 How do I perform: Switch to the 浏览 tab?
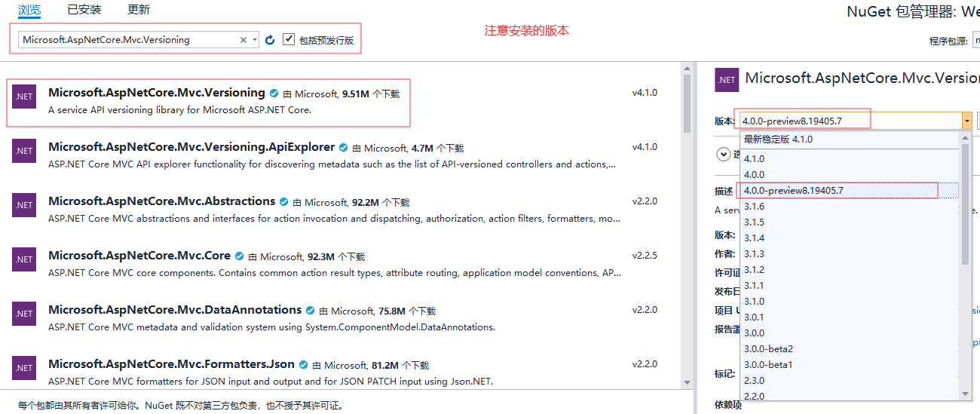tap(29, 10)
